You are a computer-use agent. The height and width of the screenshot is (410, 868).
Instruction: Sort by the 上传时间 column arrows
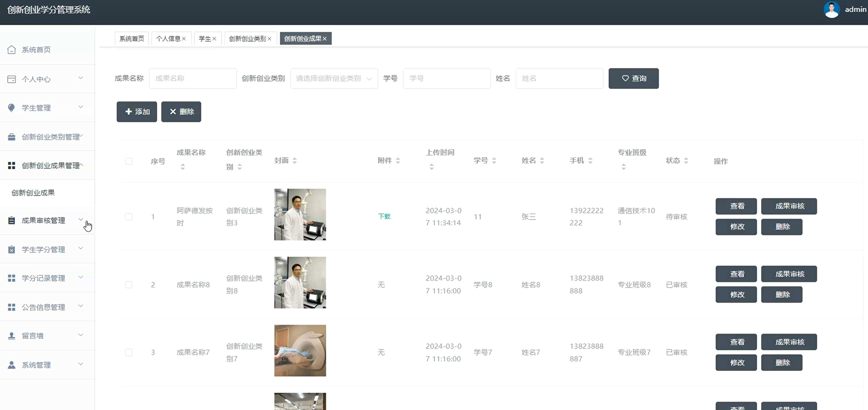point(431,167)
